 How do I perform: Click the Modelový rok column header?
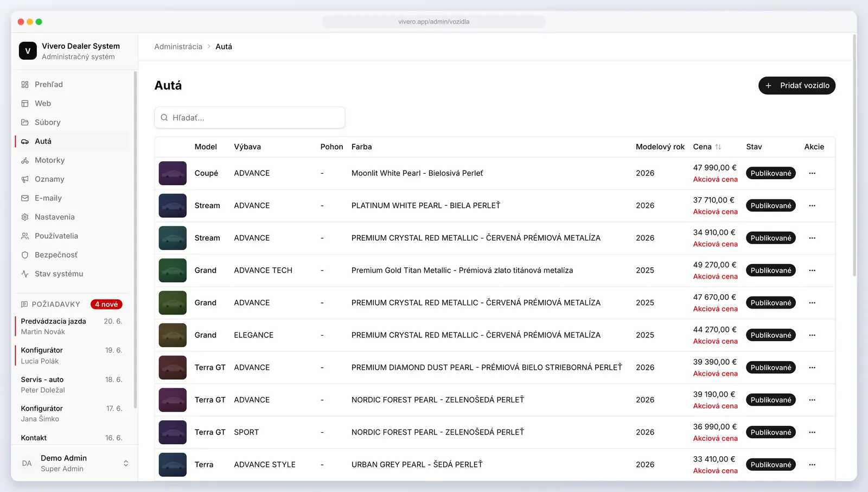click(x=660, y=147)
